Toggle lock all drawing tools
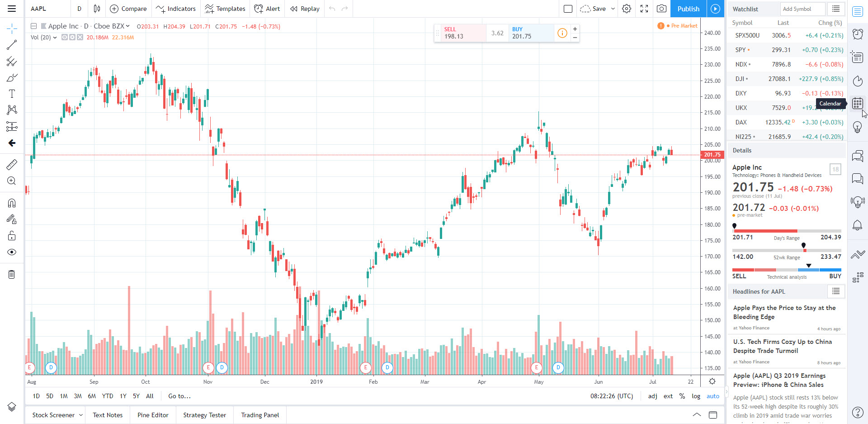This screenshot has height=424, width=868. tap(12, 235)
